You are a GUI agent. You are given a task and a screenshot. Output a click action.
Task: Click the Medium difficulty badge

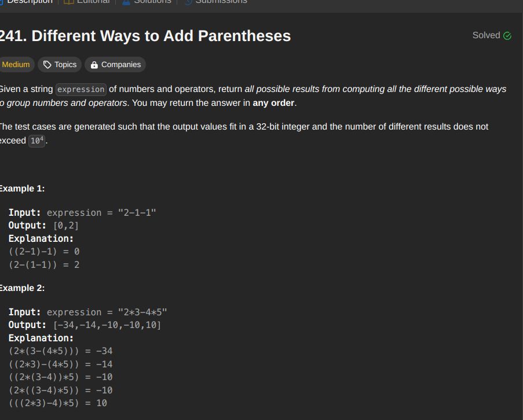(16, 65)
